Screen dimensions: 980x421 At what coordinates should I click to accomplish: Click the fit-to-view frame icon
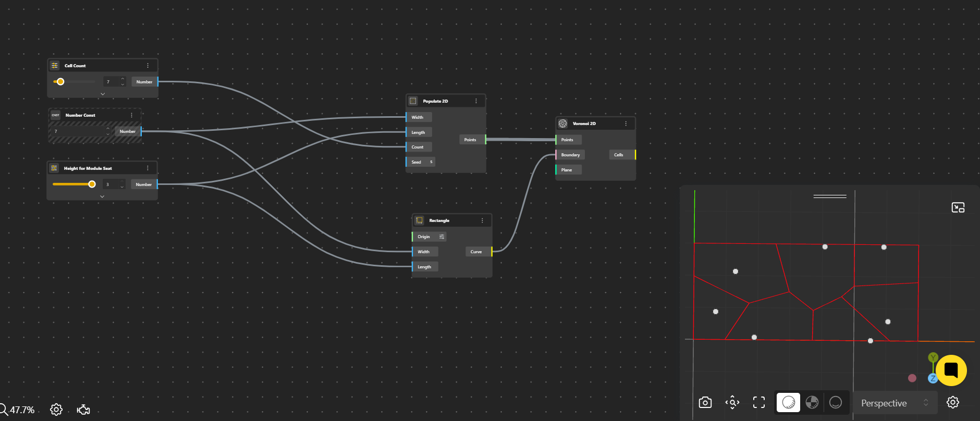(759, 402)
